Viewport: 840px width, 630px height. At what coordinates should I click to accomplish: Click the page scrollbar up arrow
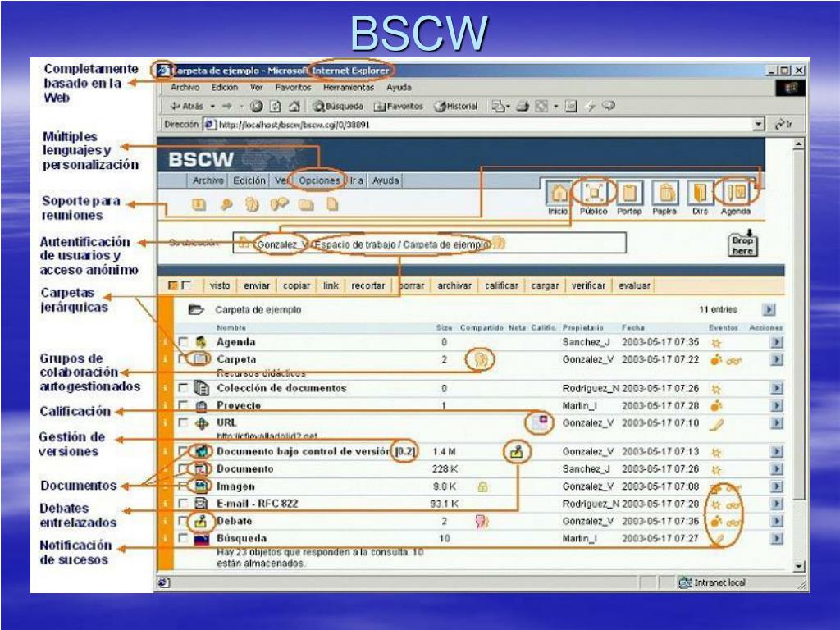click(799, 144)
